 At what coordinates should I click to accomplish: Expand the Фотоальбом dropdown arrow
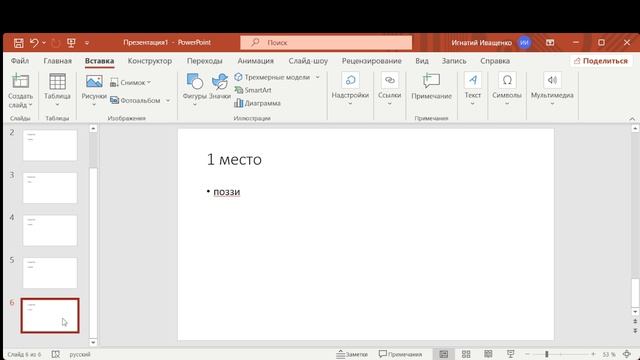tap(168, 100)
